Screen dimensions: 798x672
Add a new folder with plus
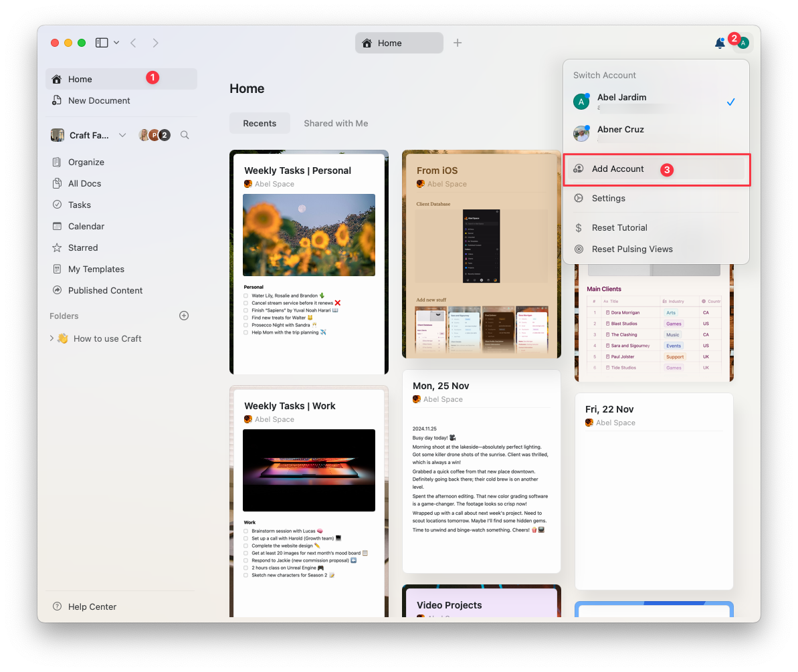[x=184, y=316]
